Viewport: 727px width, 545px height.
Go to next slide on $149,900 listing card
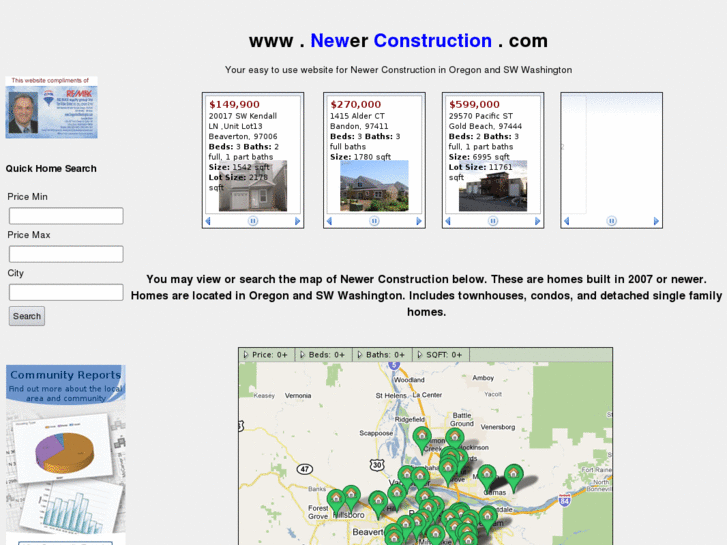click(x=298, y=221)
